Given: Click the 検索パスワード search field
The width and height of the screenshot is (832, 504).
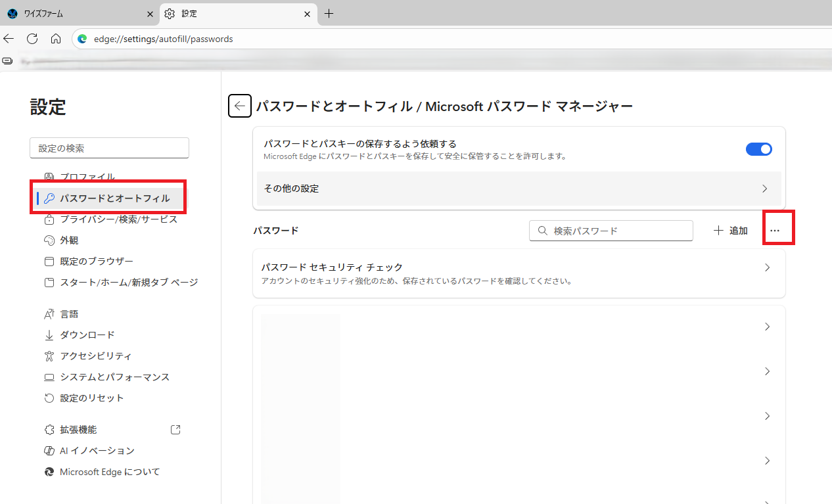Looking at the screenshot, I should tap(618, 231).
